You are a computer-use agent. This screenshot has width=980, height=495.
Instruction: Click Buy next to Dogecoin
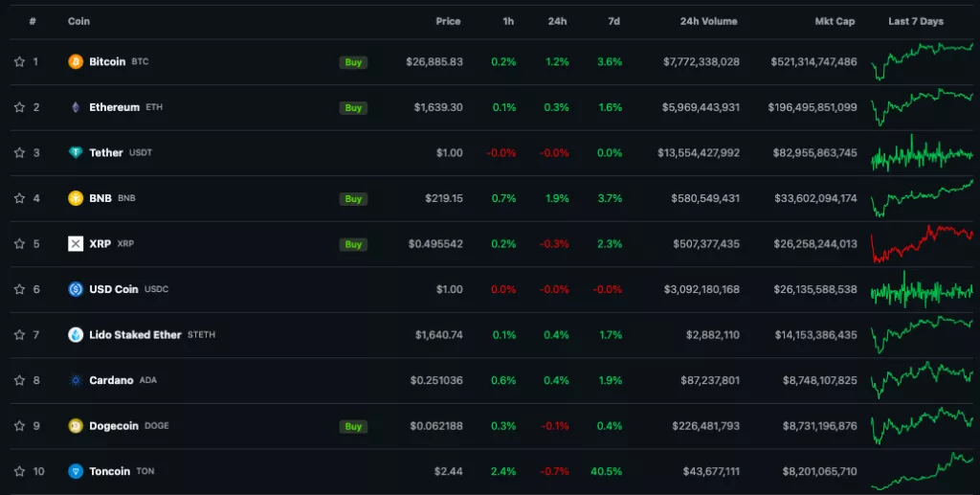(x=353, y=426)
